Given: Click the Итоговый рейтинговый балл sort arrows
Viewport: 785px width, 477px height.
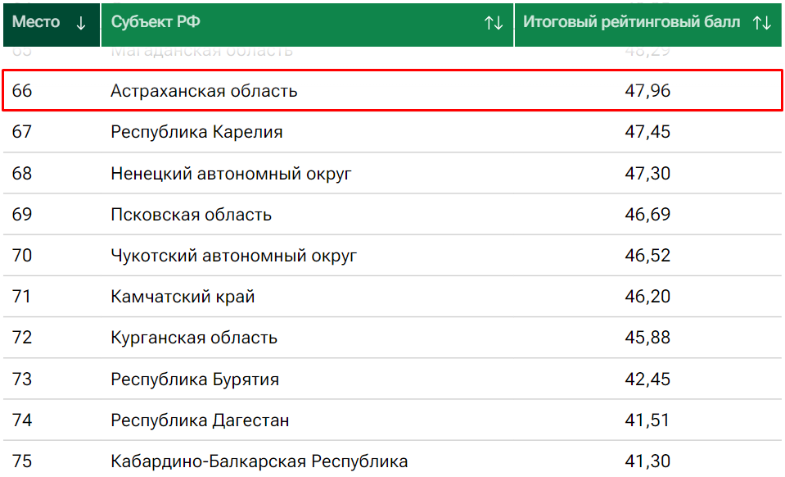Looking at the screenshot, I should (761, 23).
